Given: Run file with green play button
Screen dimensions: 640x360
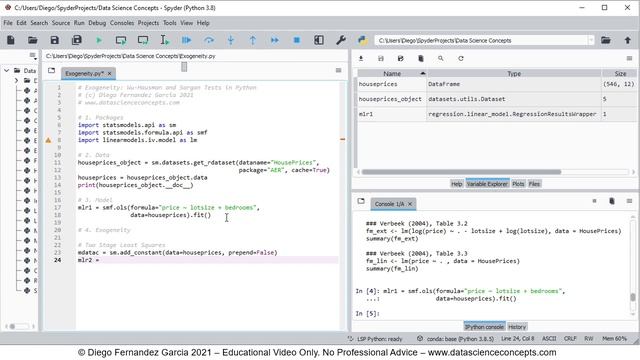Looking at the screenshot, I should (99, 40).
